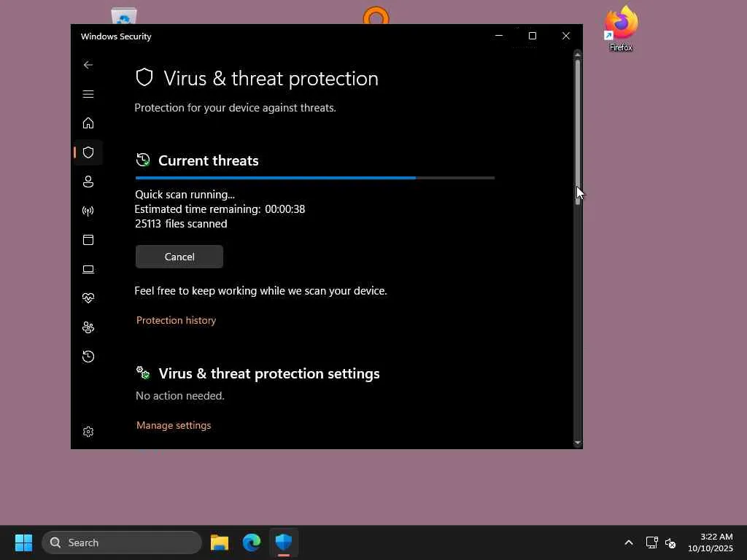Image resolution: width=747 pixels, height=560 pixels.
Task: Click the muted volume tray icon
Action: (x=670, y=542)
